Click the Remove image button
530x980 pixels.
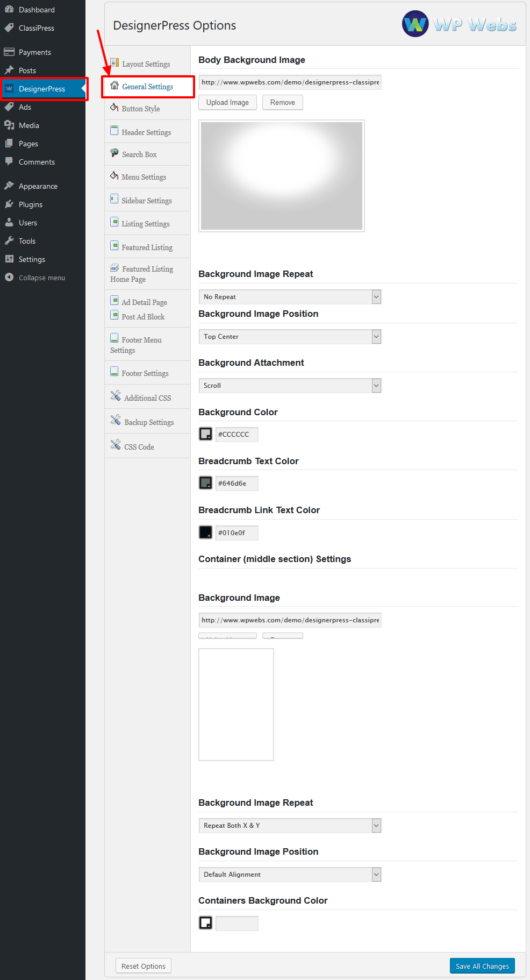click(283, 102)
